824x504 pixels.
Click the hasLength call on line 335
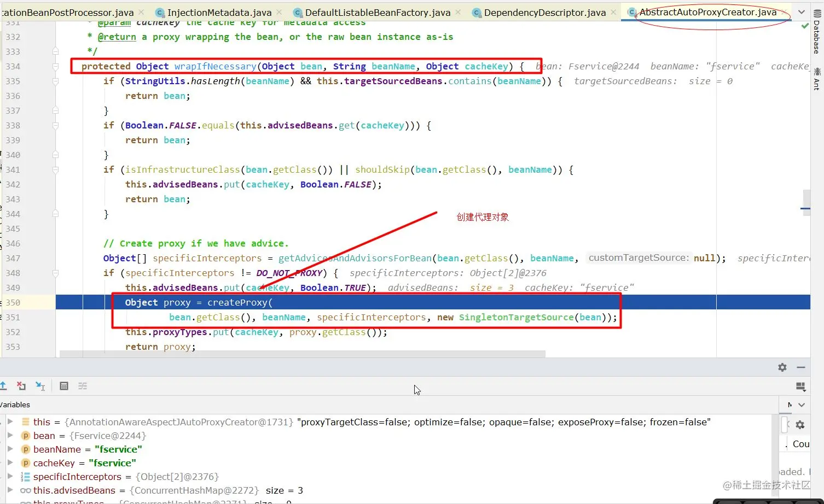[216, 81]
